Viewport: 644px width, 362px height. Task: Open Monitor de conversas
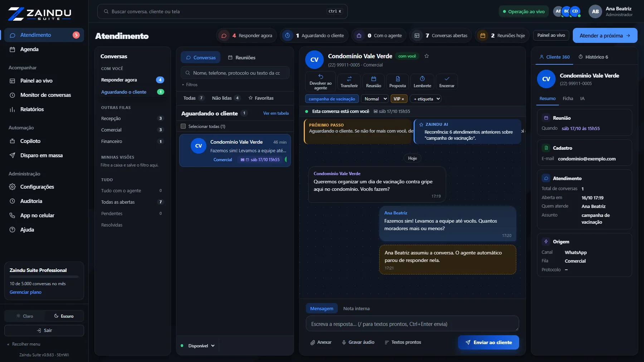[x=44, y=95]
